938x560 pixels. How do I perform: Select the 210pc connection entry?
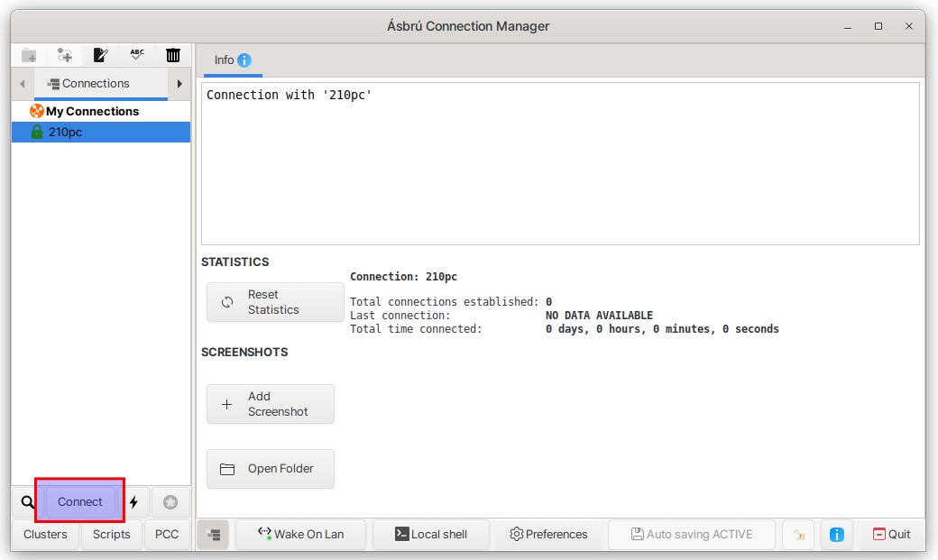tap(65, 132)
